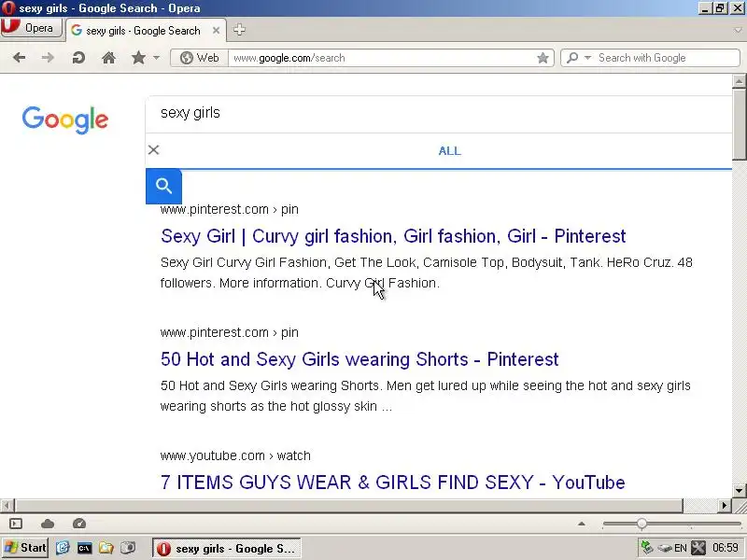Expand the zoom options arrow in status bar

click(x=581, y=524)
